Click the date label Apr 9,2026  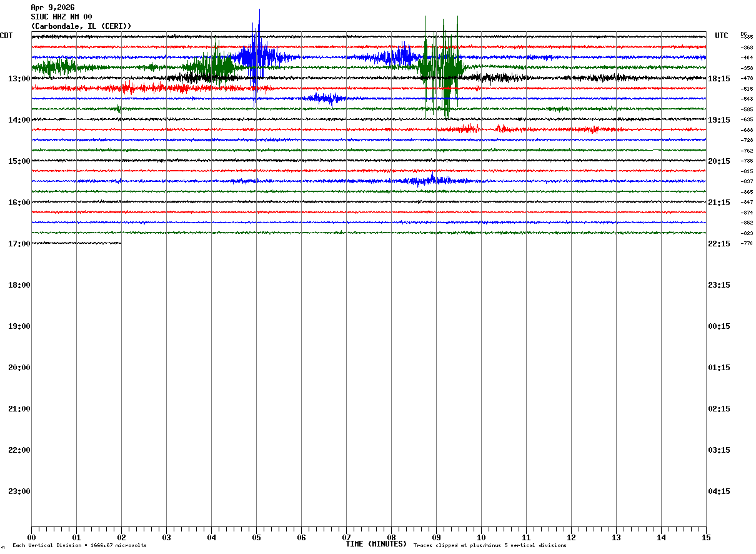click(x=52, y=8)
